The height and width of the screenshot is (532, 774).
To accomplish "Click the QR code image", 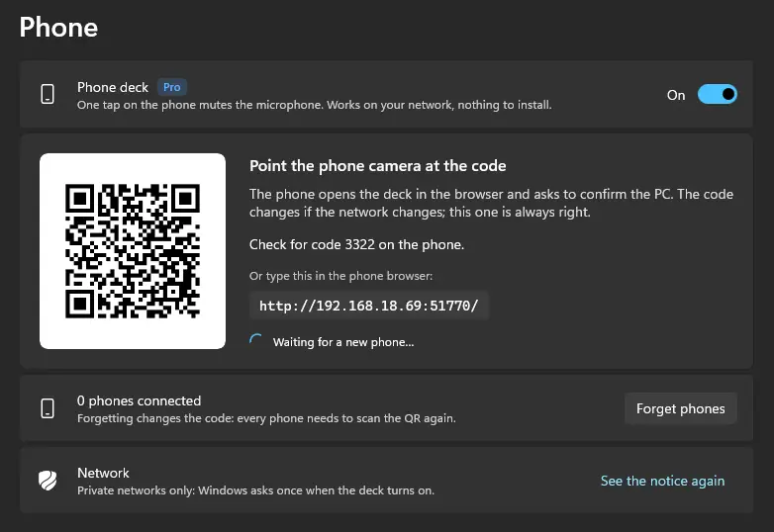I will tap(133, 251).
